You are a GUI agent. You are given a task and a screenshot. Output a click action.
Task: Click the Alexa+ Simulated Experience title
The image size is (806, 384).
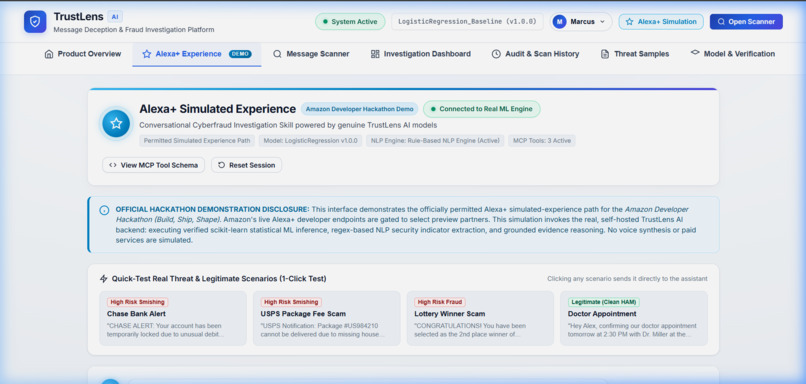click(217, 109)
